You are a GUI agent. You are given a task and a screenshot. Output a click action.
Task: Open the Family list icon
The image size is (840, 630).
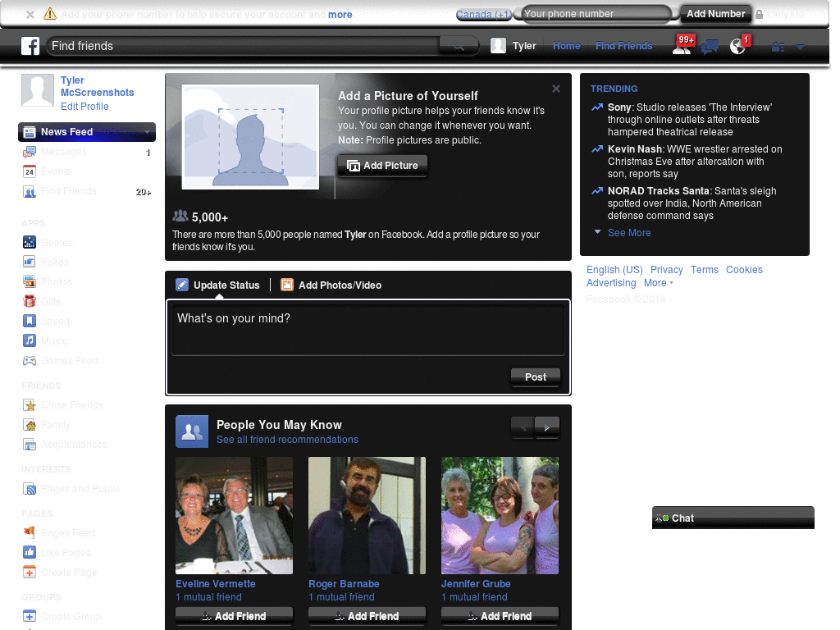pos(30,425)
